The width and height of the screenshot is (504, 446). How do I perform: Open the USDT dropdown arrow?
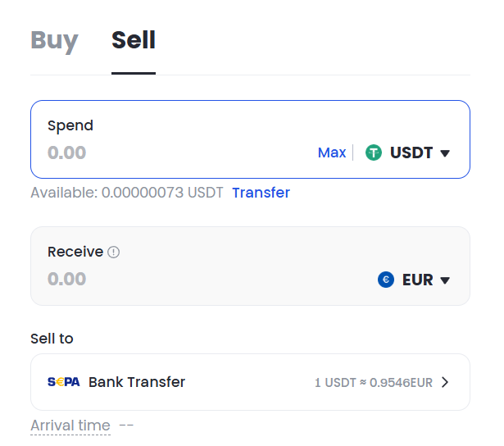[x=445, y=153]
